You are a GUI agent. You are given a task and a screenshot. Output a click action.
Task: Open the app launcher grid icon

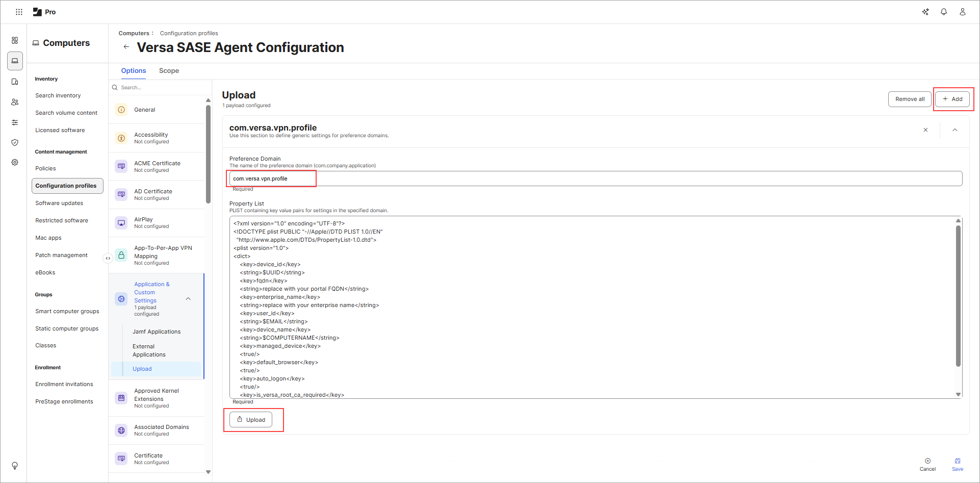pyautogui.click(x=19, y=12)
